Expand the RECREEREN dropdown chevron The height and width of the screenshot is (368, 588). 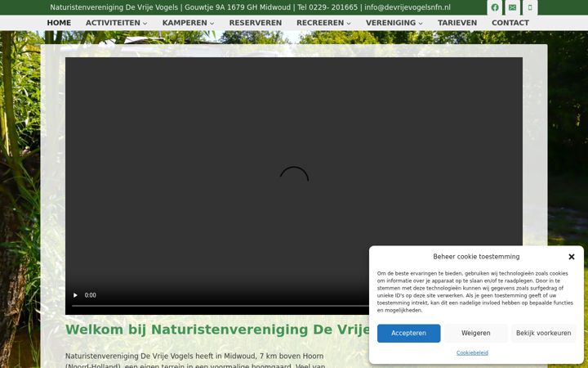349,23
